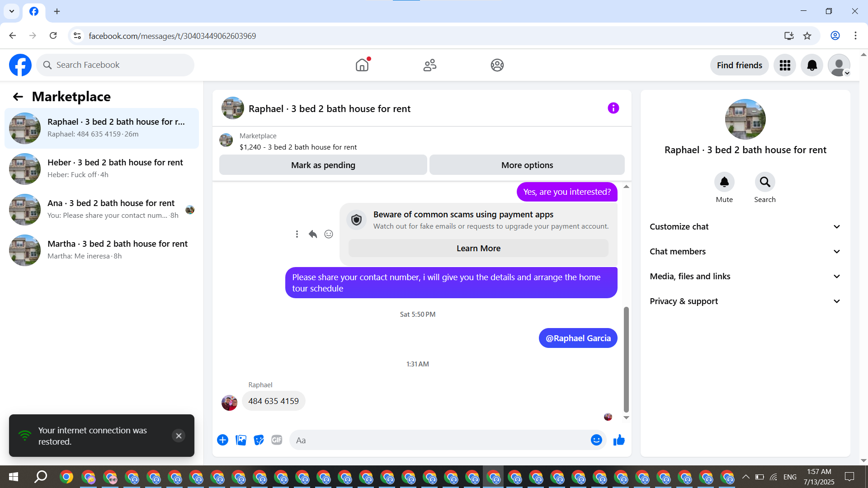Expand Privacy & support section
868x488 pixels.
point(745,301)
